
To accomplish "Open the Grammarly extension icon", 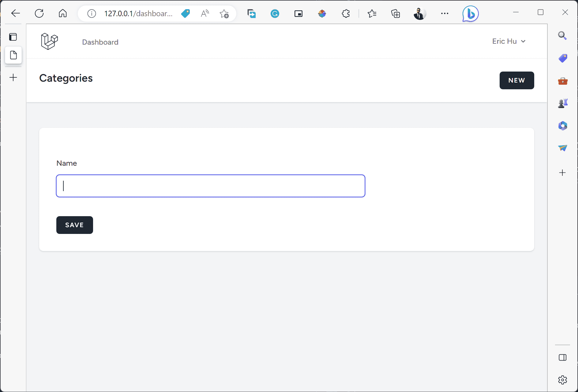I will (x=275, y=13).
